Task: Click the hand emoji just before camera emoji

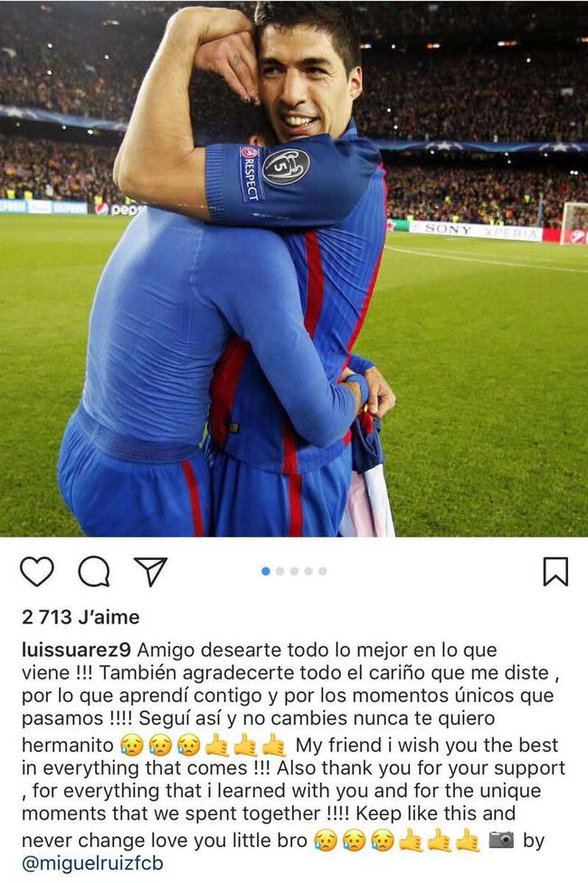Action: click(x=469, y=840)
